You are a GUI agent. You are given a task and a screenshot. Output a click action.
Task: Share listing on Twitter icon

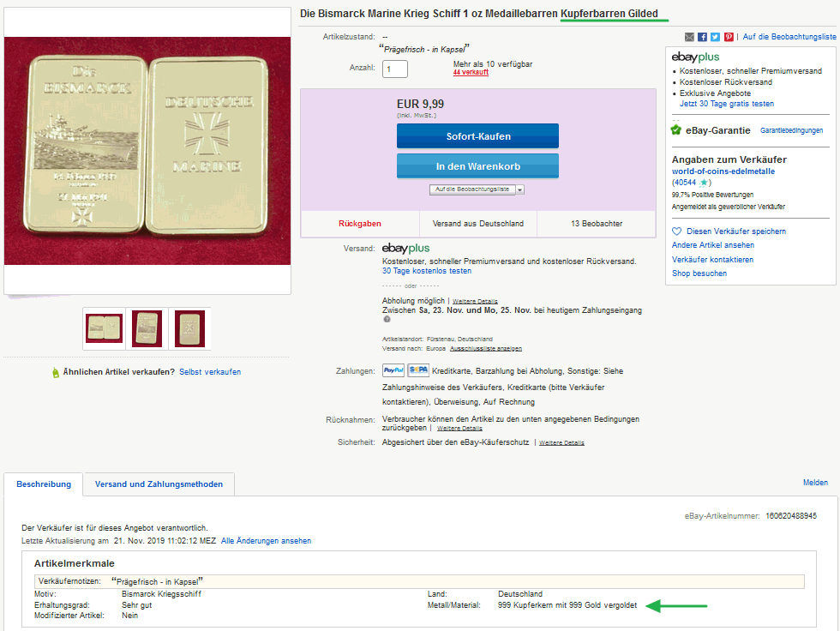click(715, 37)
